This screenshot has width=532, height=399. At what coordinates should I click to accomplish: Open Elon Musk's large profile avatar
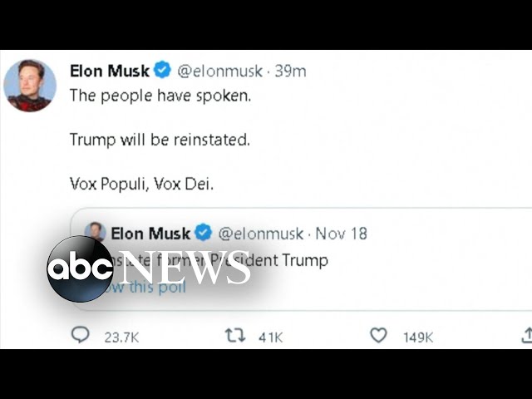(x=30, y=85)
